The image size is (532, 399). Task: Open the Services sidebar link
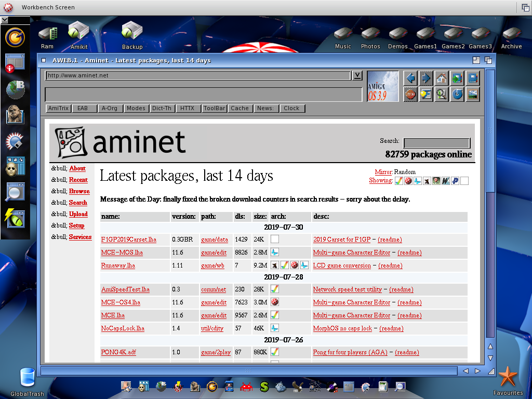coord(81,237)
